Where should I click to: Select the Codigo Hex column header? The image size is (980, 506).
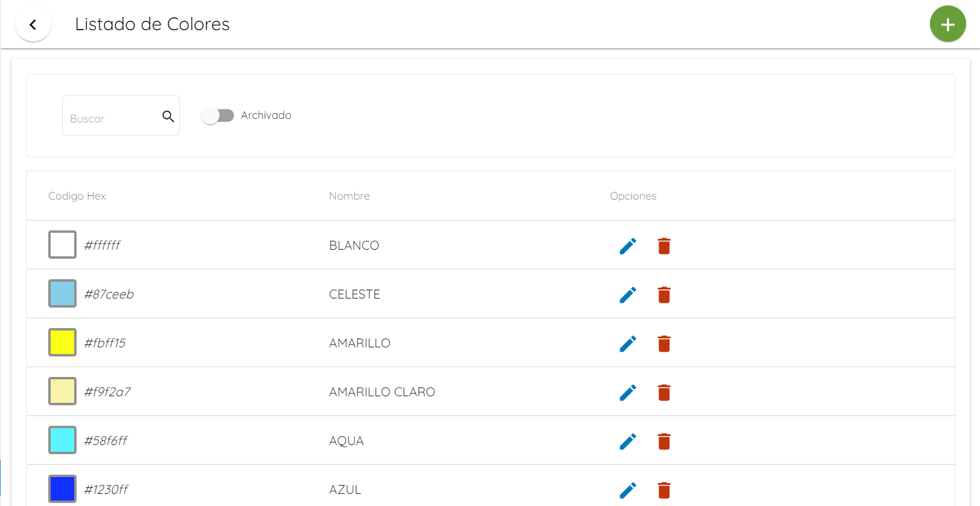tap(77, 195)
